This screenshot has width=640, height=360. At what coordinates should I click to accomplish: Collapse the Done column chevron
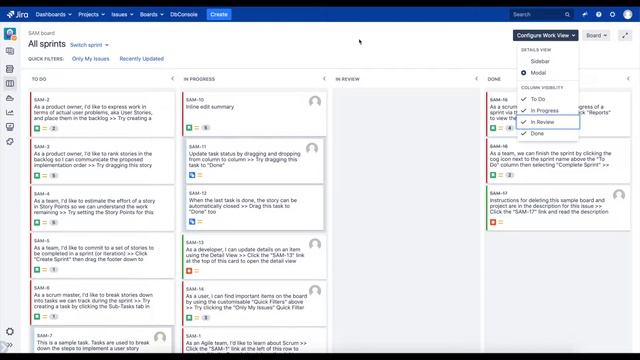click(x=628, y=79)
